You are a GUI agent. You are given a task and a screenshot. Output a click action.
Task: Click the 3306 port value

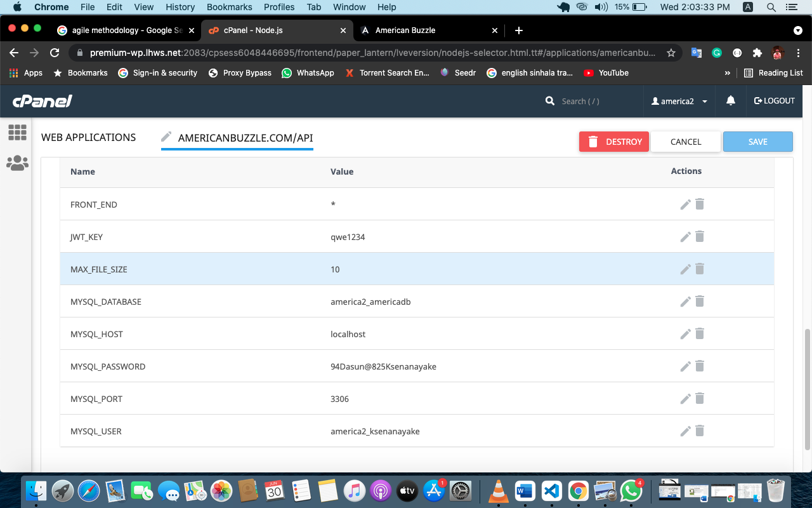pyautogui.click(x=339, y=399)
